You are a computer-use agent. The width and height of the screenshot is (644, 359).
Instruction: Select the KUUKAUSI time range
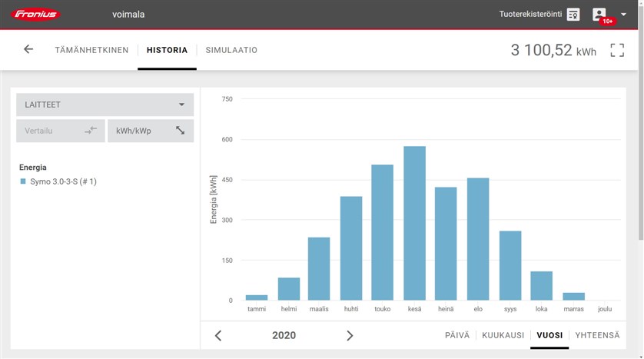pos(503,335)
